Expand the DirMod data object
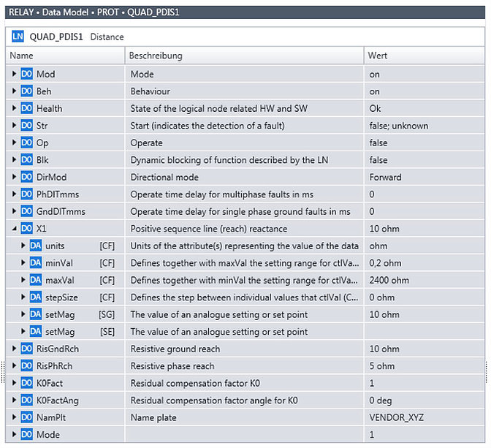Image resolution: width=491 pixels, height=448 pixels. [14, 177]
